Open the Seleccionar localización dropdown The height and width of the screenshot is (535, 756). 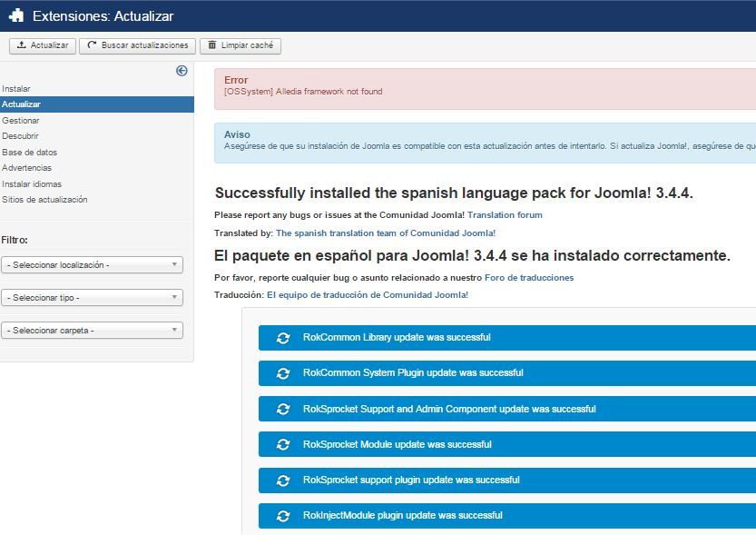(92, 265)
